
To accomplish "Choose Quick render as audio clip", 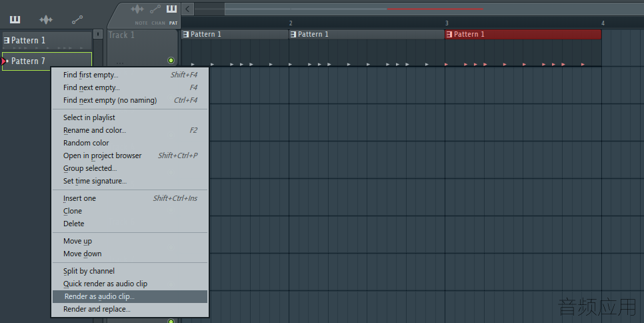I will [x=130, y=284].
